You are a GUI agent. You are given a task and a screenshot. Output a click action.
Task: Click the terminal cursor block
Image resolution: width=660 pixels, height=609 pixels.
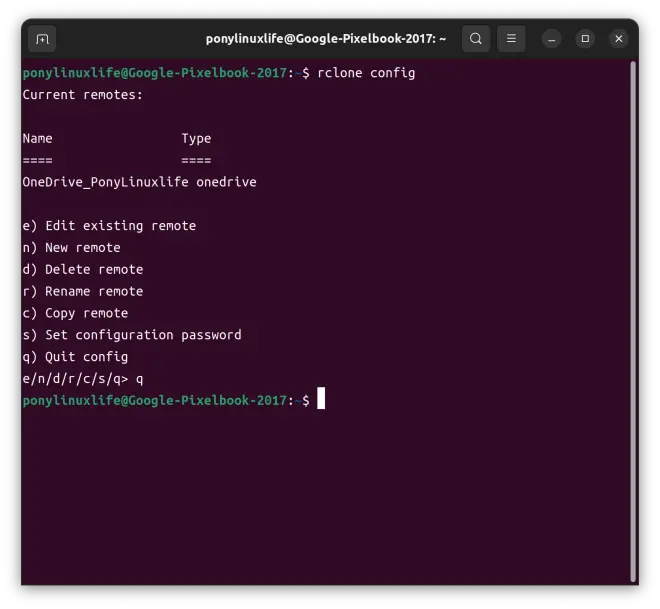(x=321, y=398)
